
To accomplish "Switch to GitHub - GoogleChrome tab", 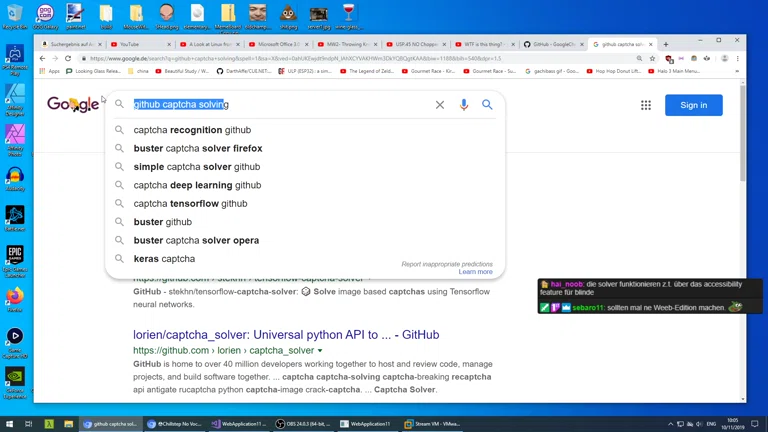I will [x=554, y=44].
